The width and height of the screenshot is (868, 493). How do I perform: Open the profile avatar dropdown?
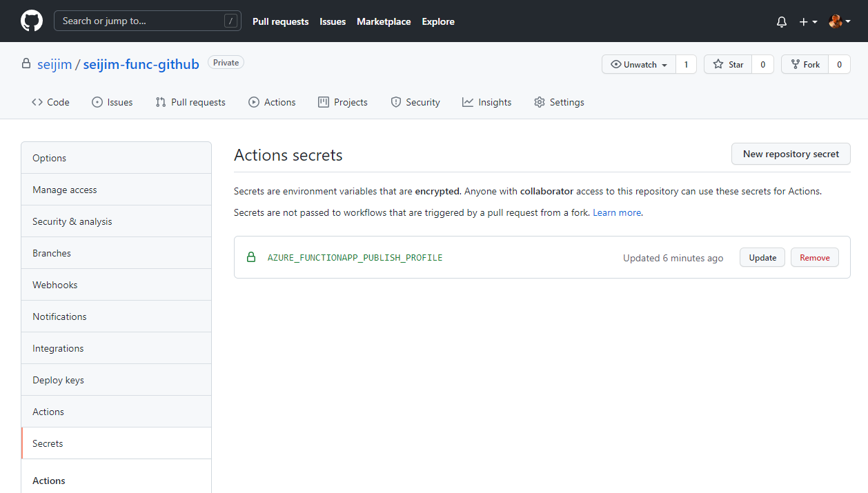[x=837, y=21]
